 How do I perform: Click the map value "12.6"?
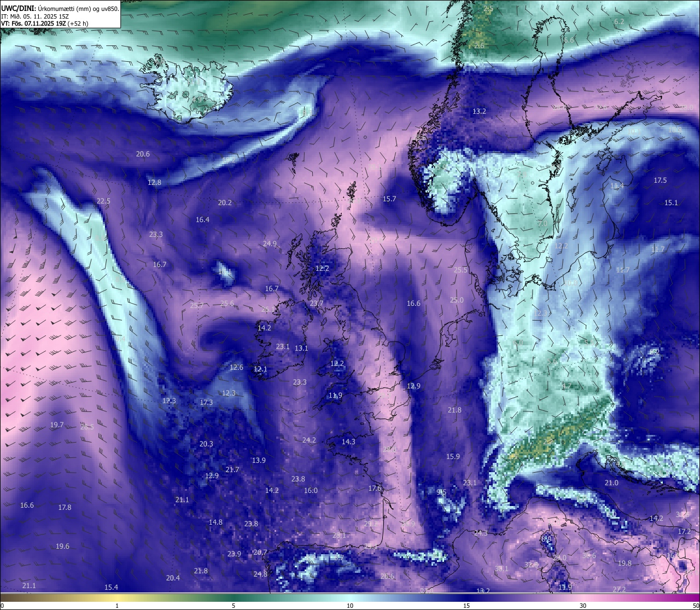click(x=236, y=367)
